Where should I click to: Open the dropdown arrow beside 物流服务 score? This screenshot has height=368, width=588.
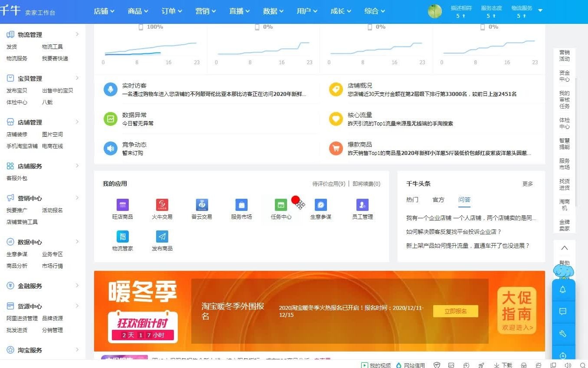coord(540,10)
